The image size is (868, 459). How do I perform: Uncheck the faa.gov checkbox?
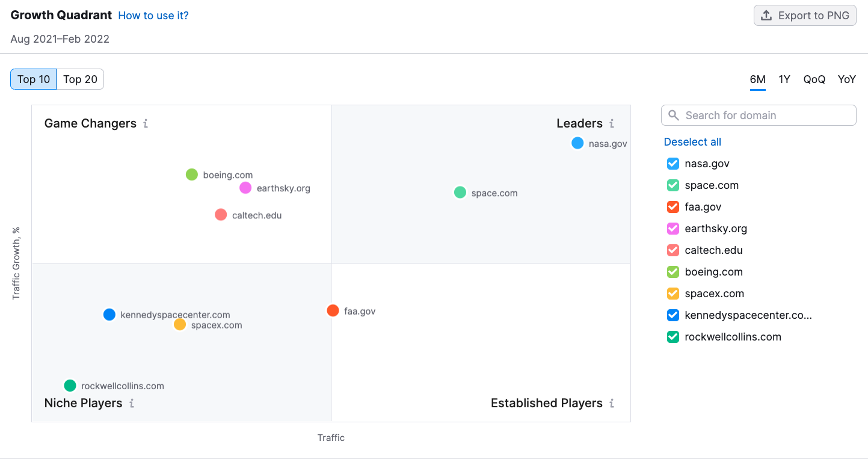coord(673,207)
